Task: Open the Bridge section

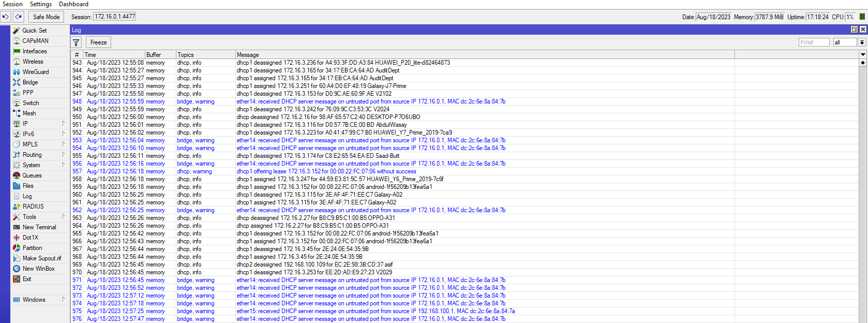Action: click(x=30, y=82)
